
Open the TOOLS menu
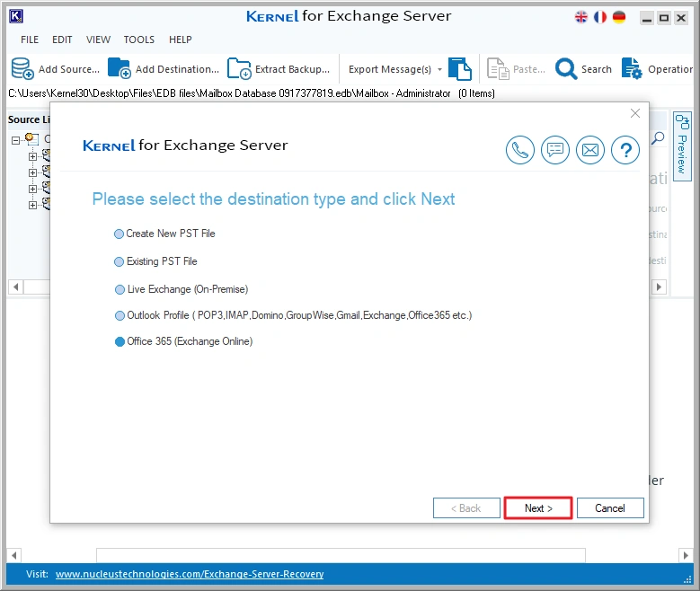pos(139,40)
